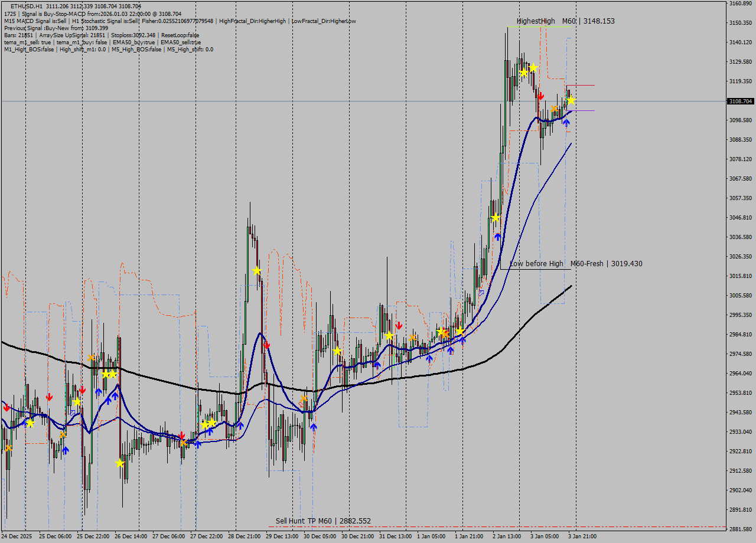Click the red sell arrow near 25 Dec 06:00
Screen dimensions: 756x543
49,397
